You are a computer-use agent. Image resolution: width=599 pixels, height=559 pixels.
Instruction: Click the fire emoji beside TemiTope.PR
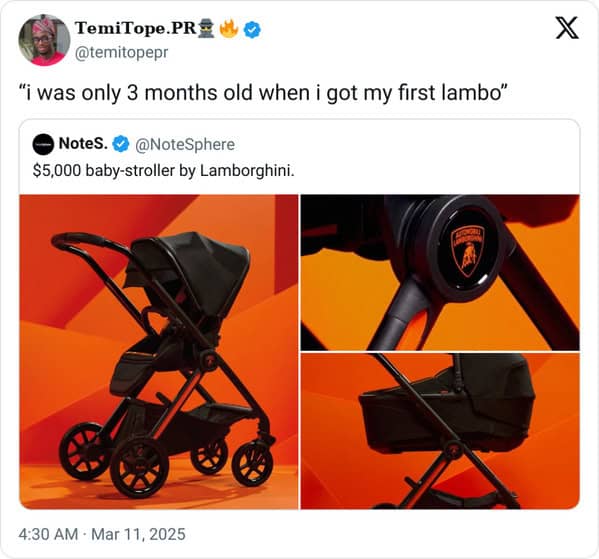(230, 29)
